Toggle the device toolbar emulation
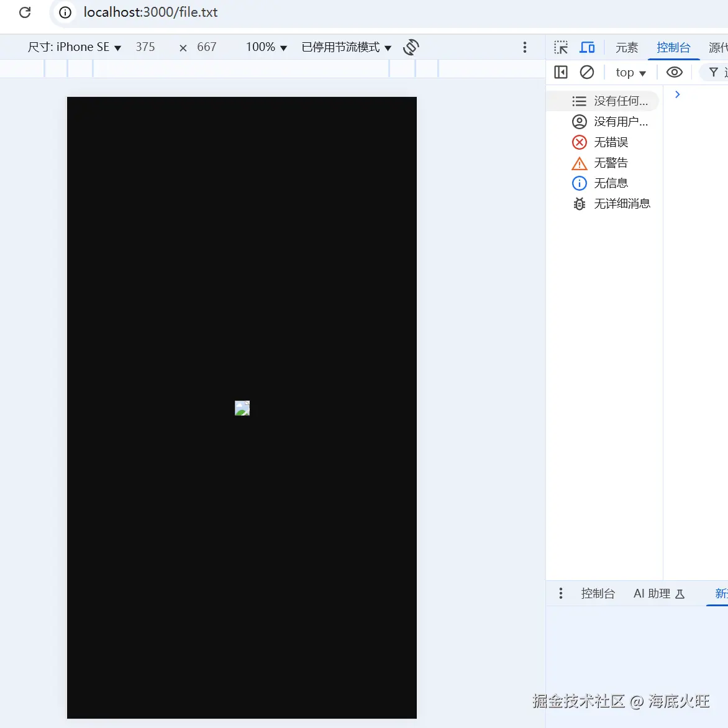The image size is (728, 728). point(588,47)
